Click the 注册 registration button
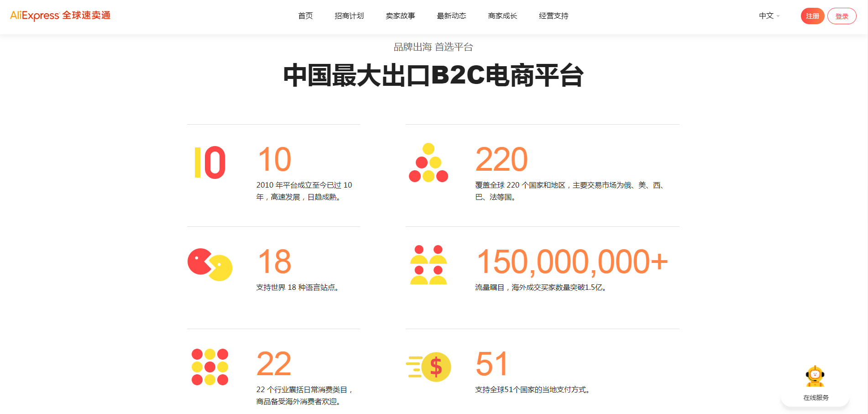The image size is (868, 414). pyautogui.click(x=812, y=15)
